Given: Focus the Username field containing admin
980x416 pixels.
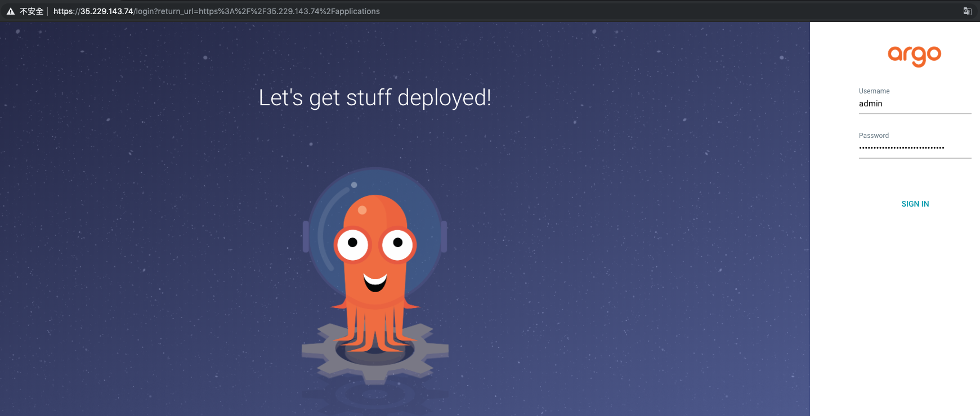Looking at the screenshot, I should [x=914, y=104].
